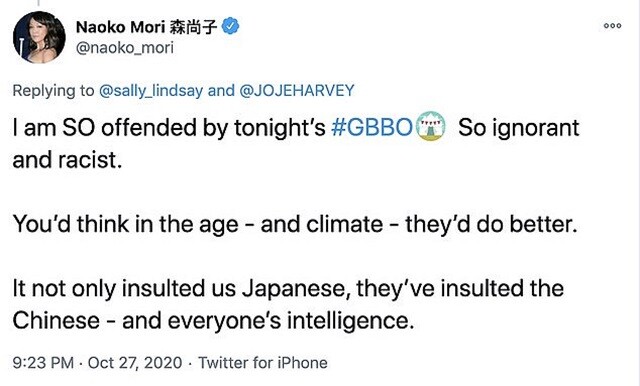The width and height of the screenshot is (640, 386).
Task: Open the three-dot more options menu
Action: [612, 26]
